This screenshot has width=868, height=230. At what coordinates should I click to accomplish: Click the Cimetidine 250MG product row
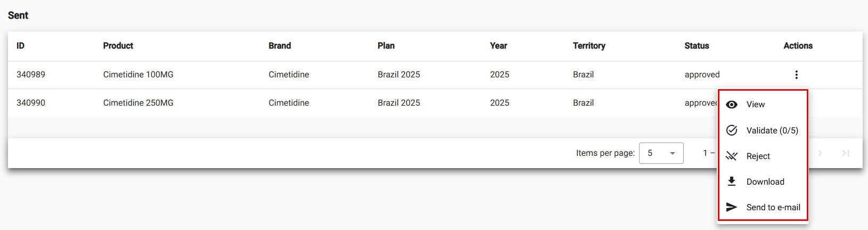(x=138, y=102)
